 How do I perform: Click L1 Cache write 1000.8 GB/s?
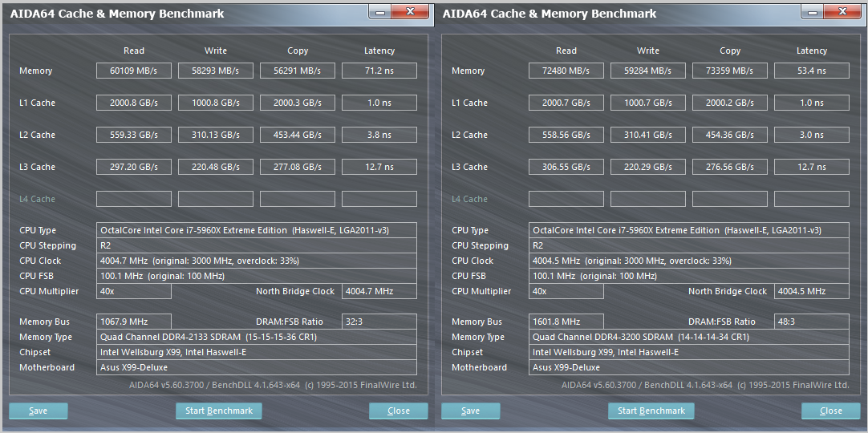(x=216, y=103)
